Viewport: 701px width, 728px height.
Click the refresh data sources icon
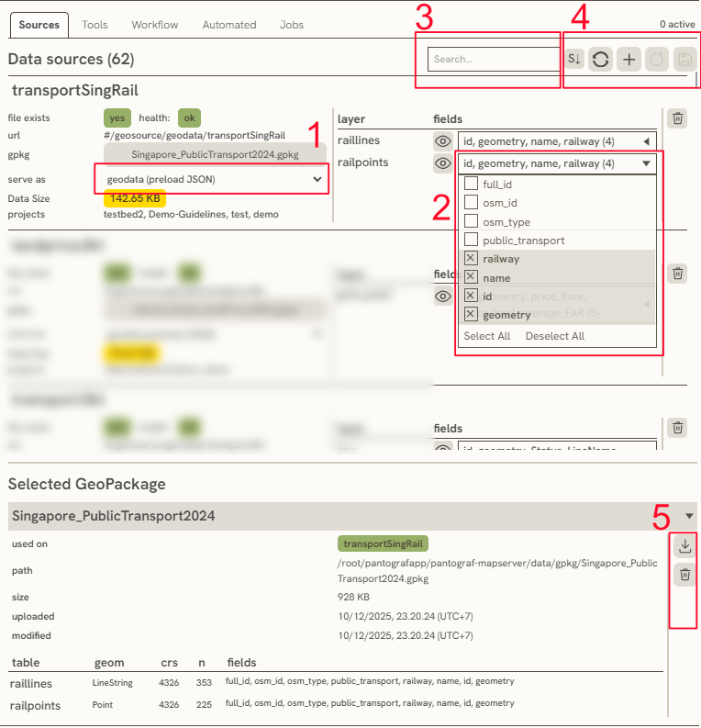tap(600, 59)
